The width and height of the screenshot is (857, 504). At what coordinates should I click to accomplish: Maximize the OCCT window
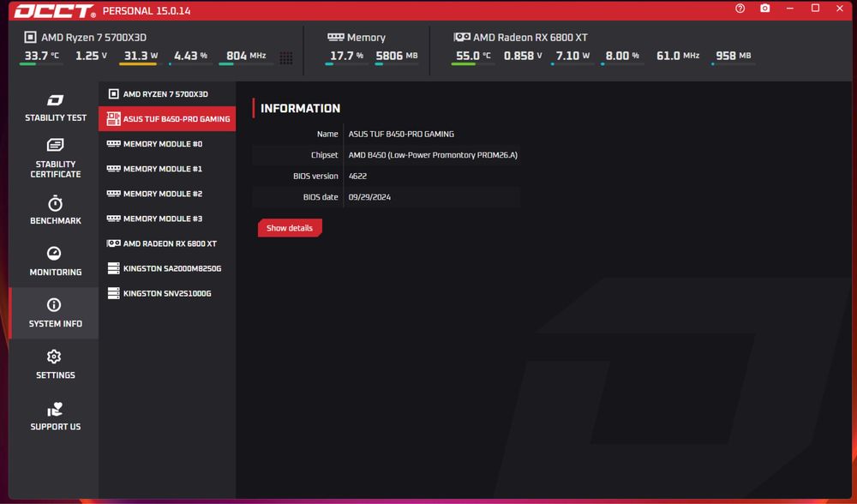tap(815, 9)
